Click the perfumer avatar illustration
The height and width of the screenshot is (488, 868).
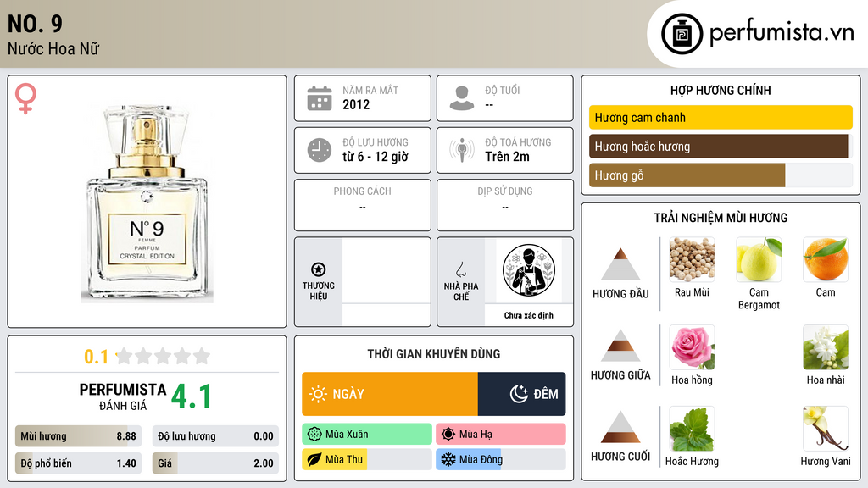point(529,270)
